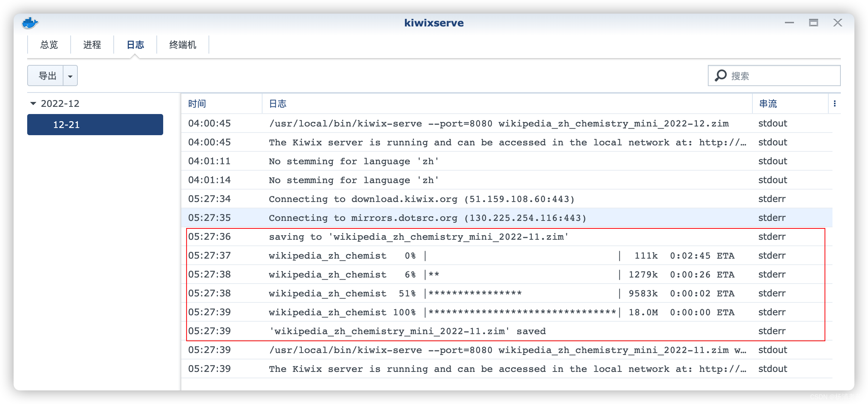Screen dimensions: 868x404
Task: Select the Connecting to download.kiwix.org row
Action: point(507,199)
